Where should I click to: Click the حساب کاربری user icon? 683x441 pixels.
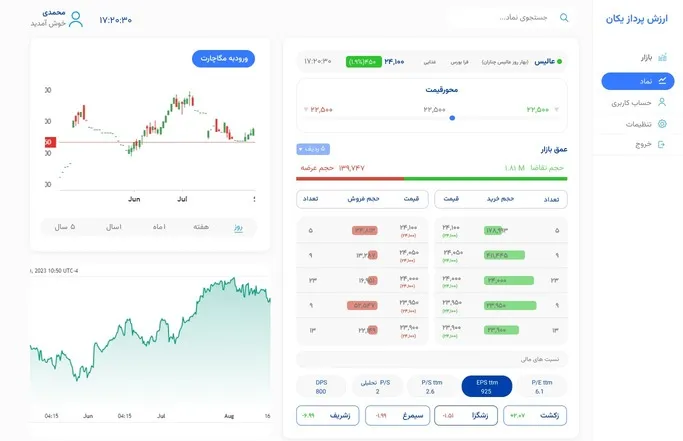point(662,102)
